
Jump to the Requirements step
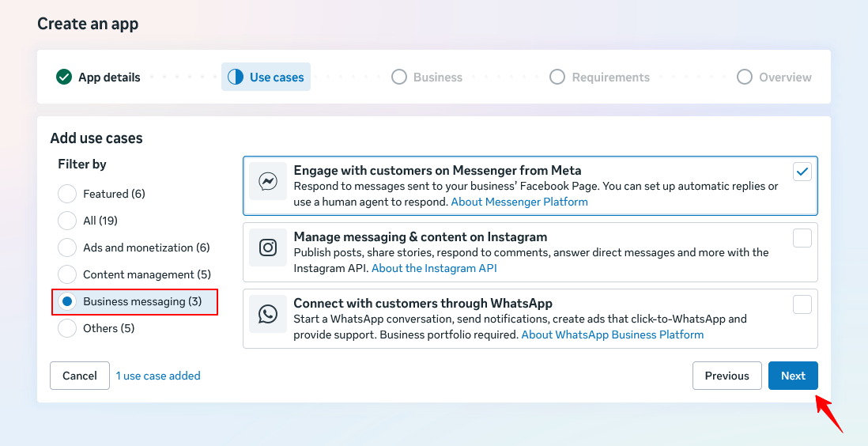point(599,77)
